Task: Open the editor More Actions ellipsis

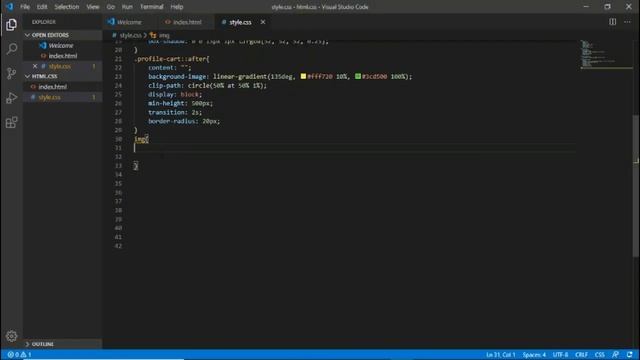Action: pos(627,22)
